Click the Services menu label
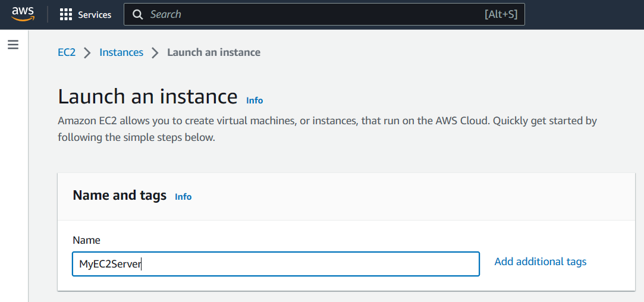The width and height of the screenshot is (644, 302). (x=95, y=15)
